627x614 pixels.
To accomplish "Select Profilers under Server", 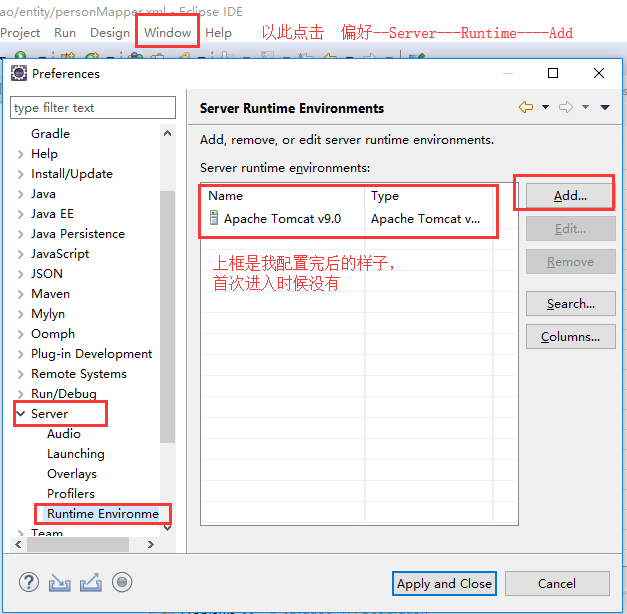I will (x=71, y=494).
